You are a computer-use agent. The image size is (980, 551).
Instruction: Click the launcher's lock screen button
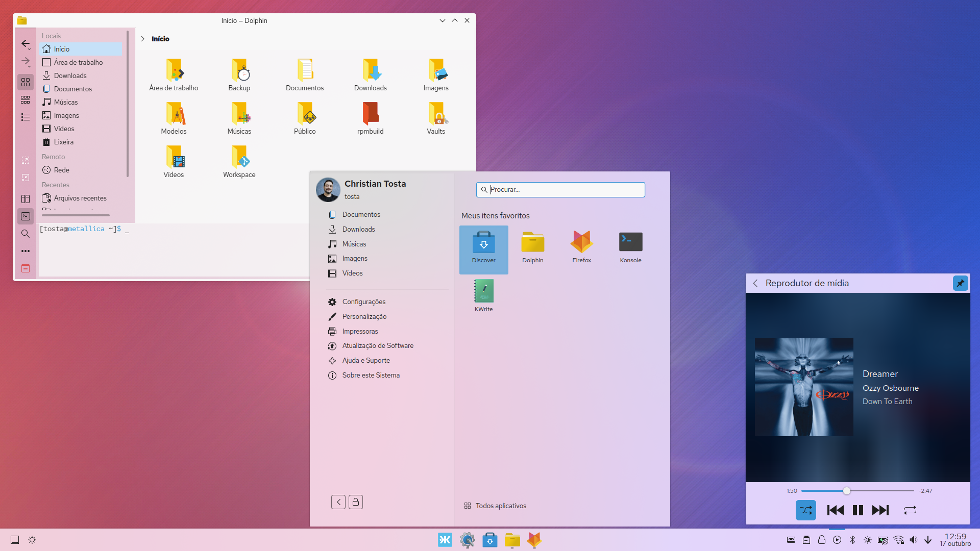coord(356,502)
